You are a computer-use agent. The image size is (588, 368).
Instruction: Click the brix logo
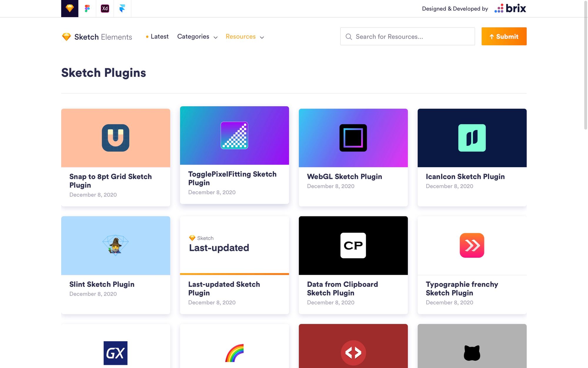click(510, 8)
